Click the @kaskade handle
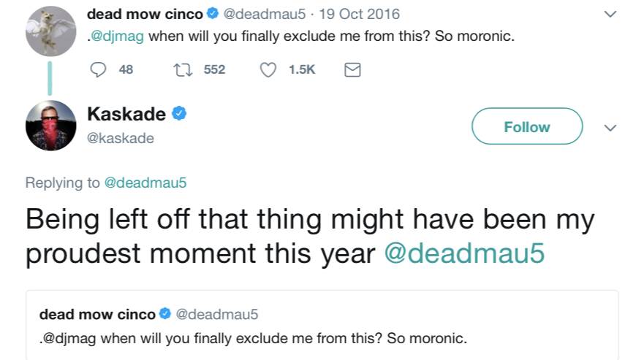 coord(121,138)
